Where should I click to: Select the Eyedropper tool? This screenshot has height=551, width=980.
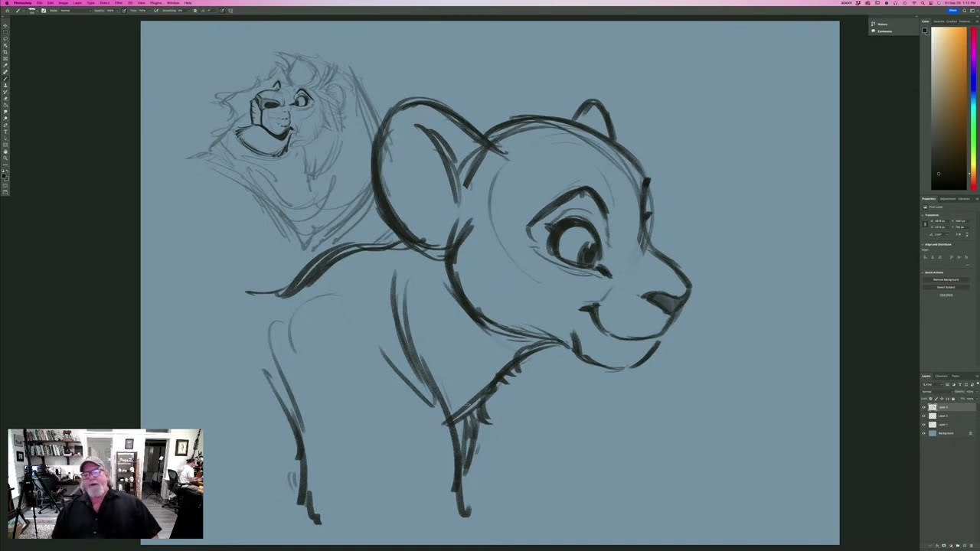[x=5, y=65]
